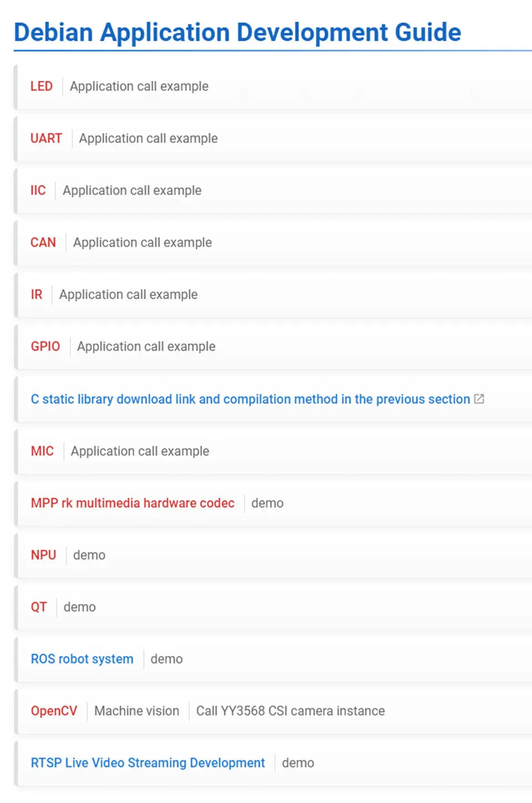Select the IIC application call example
This screenshot has height=803, width=532.
click(273, 191)
